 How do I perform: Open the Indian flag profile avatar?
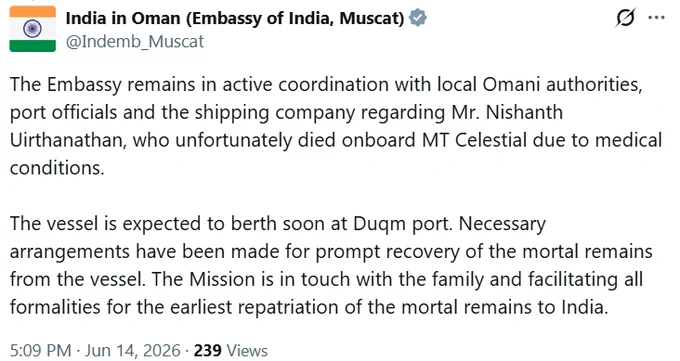(33, 29)
